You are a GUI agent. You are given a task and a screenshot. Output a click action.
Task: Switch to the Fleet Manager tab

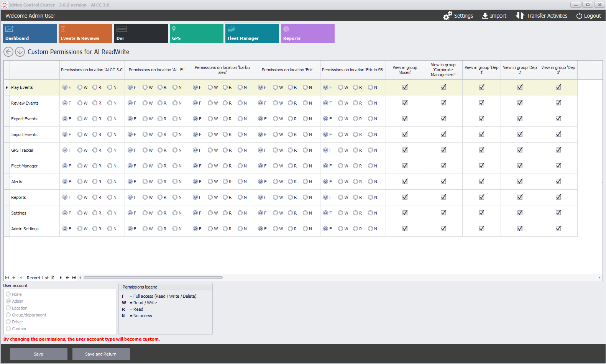point(252,33)
